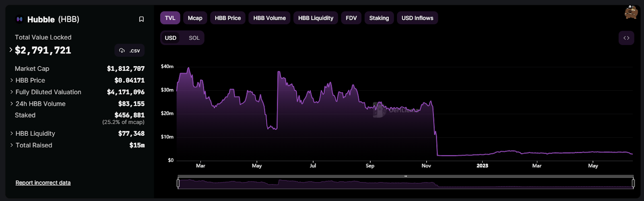Switch chart denomination to SOL

coord(194,38)
